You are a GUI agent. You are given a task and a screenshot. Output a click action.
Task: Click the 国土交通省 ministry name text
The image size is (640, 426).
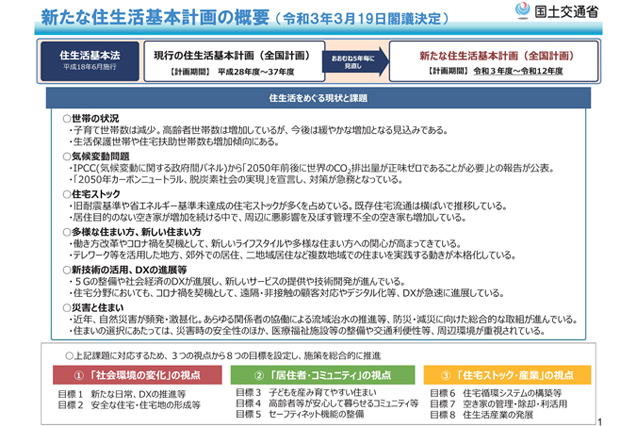(566, 11)
